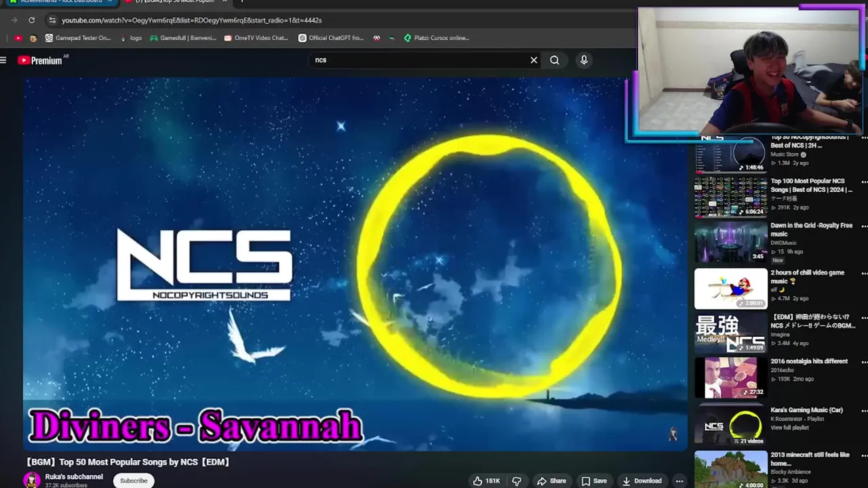Open Music Store channel name
The width and height of the screenshot is (868, 488).
pyautogui.click(x=785, y=155)
